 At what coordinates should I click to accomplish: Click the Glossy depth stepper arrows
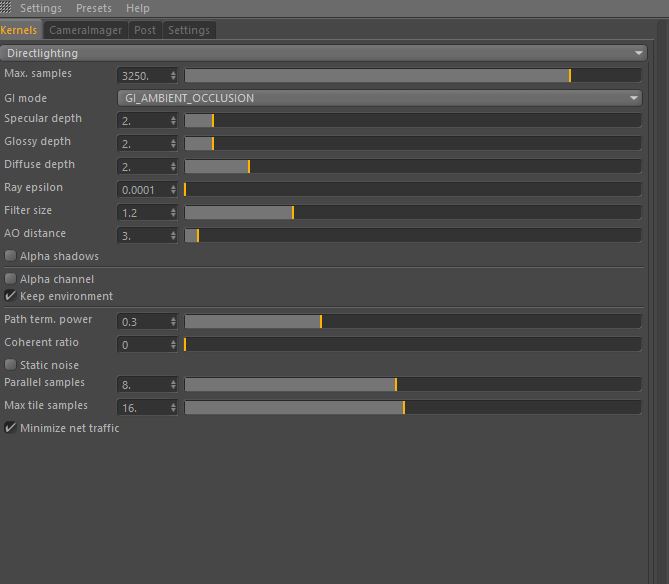tap(173, 144)
